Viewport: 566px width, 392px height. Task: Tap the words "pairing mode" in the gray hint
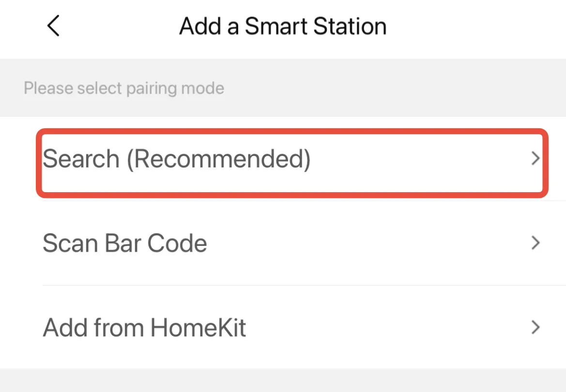coord(175,89)
